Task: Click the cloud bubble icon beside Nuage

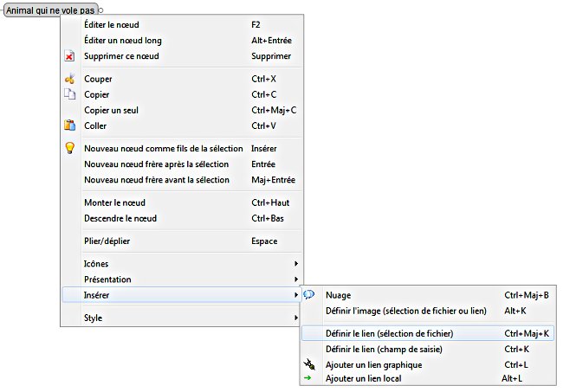Action: pyautogui.click(x=309, y=294)
